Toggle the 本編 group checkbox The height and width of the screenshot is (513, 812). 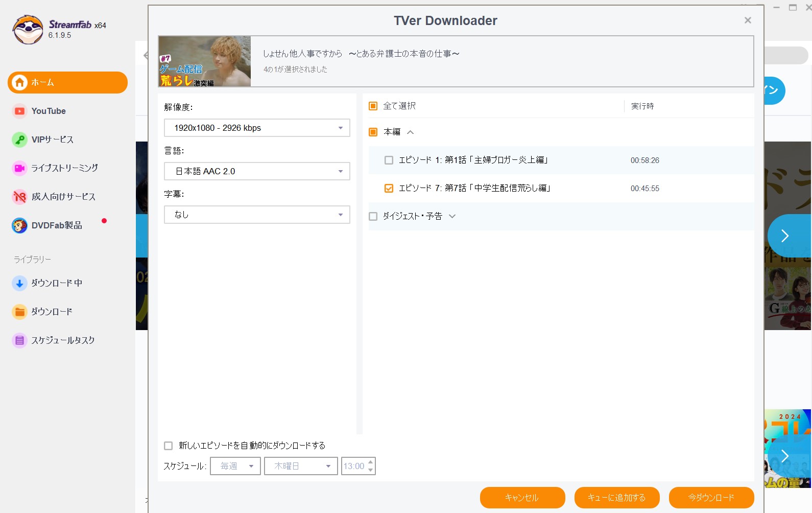pos(373,132)
